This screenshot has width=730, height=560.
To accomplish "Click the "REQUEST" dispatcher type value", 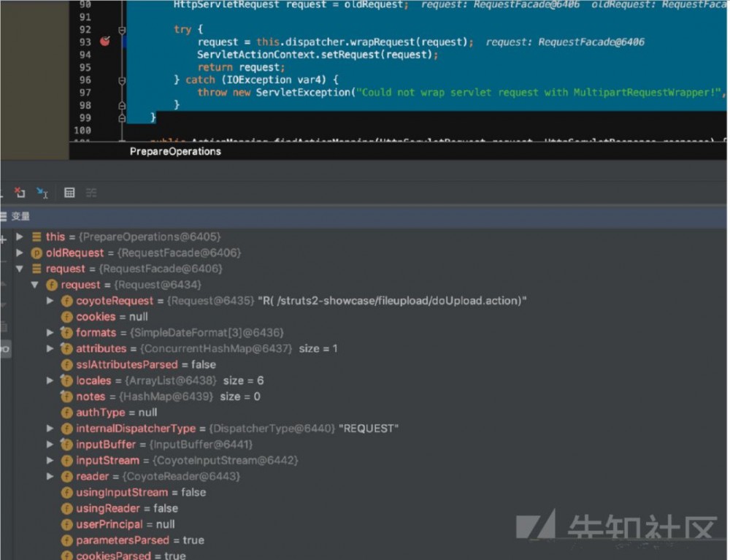I will pos(368,429).
